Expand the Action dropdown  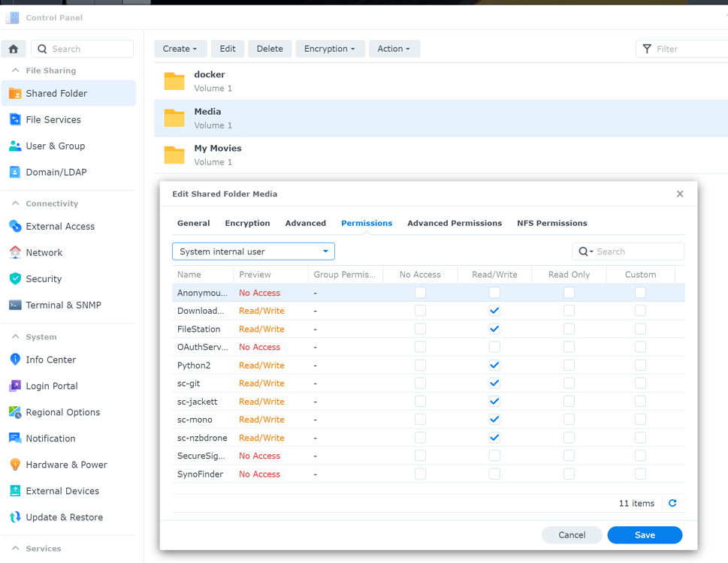pos(394,48)
